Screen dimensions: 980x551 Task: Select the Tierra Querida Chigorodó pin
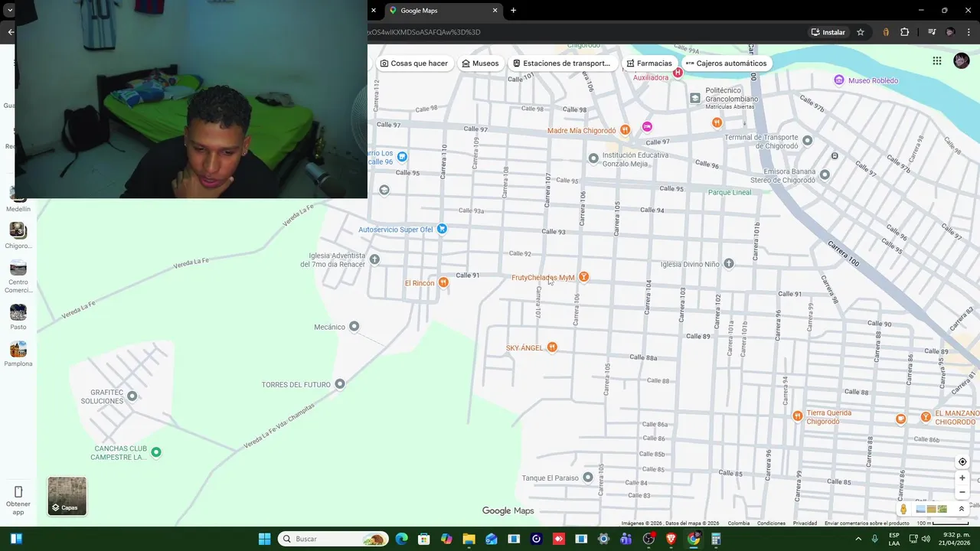click(x=797, y=416)
